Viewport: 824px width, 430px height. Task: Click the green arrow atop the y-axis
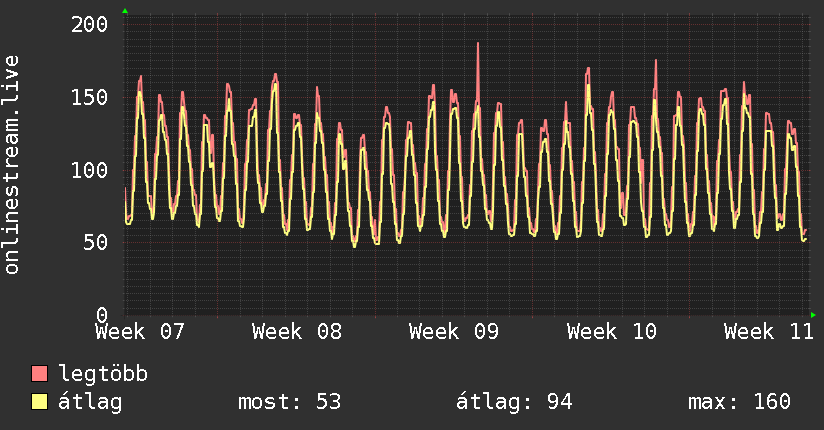(125, 11)
